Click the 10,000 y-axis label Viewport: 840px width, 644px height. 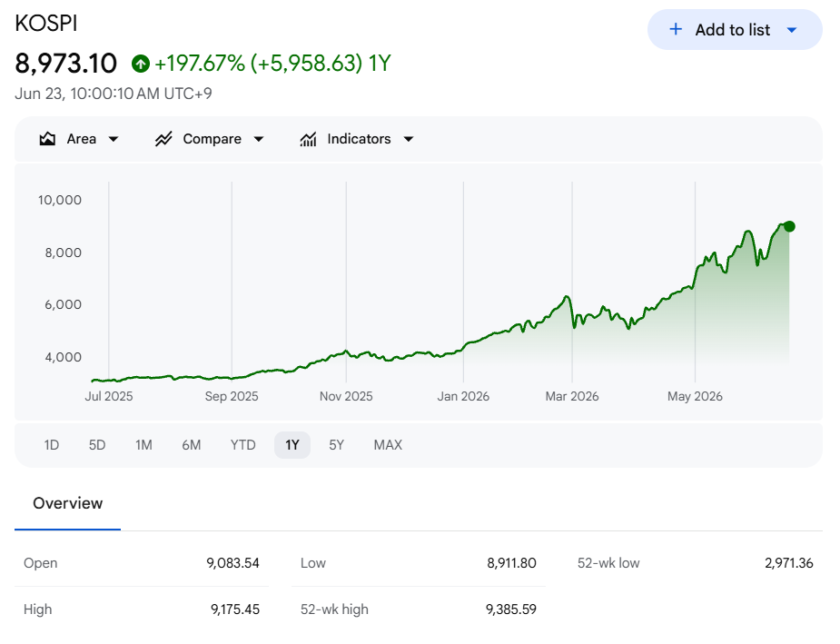tap(59, 201)
